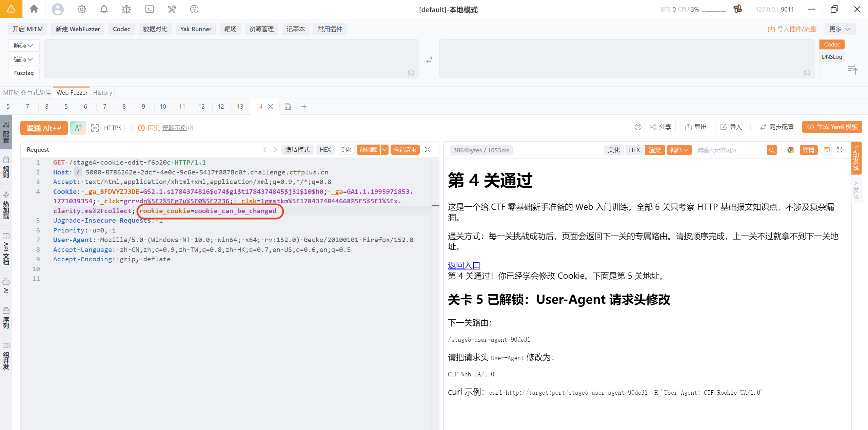Focus the 请输入定位响应 search field
868x430 pixels.
[730, 150]
